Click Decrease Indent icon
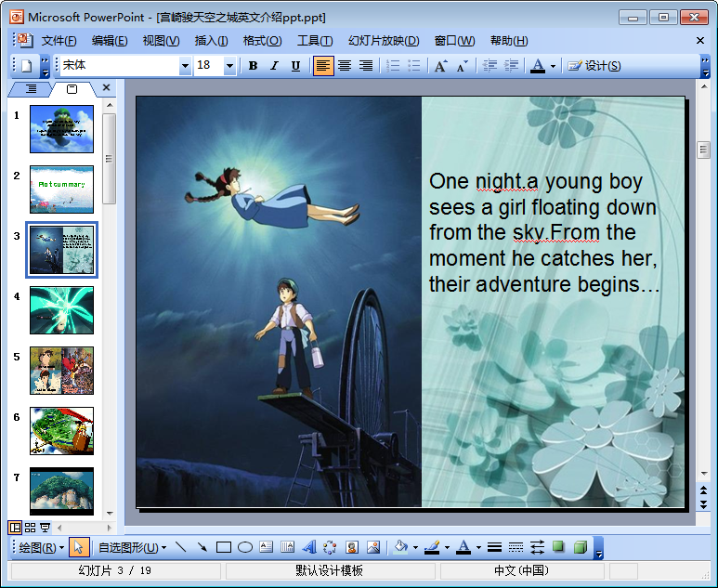This screenshot has height=588, width=718. [490, 66]
